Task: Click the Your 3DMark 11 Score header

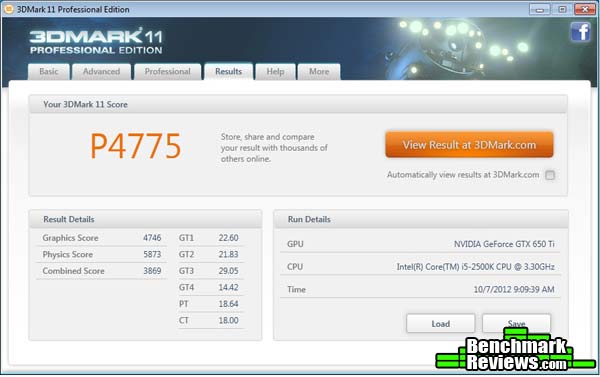Action: click(85, 104)
